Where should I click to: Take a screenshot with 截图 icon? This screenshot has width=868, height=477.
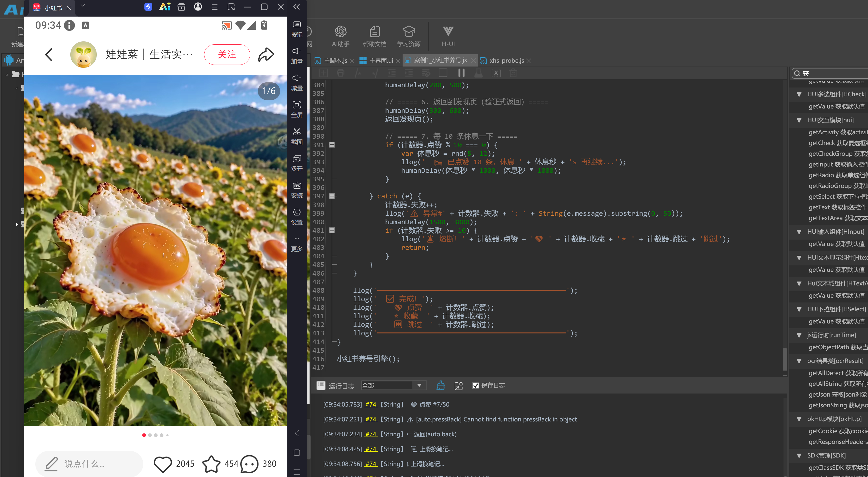[x=297, y=136]
